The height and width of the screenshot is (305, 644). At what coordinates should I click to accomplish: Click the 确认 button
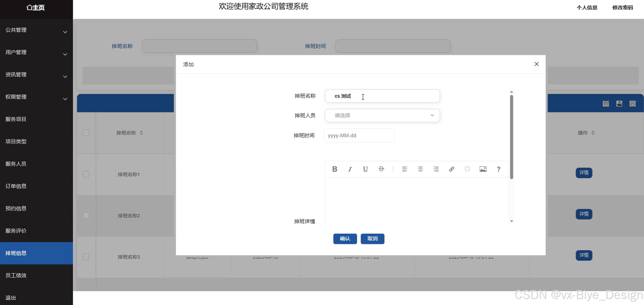point(345,239)
